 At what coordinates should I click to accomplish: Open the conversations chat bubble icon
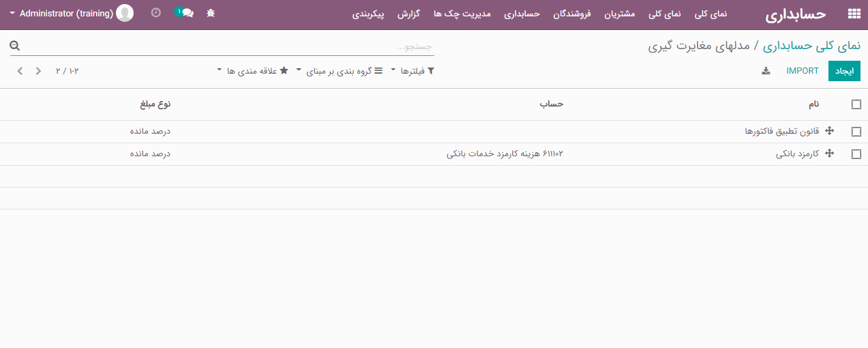185,13
